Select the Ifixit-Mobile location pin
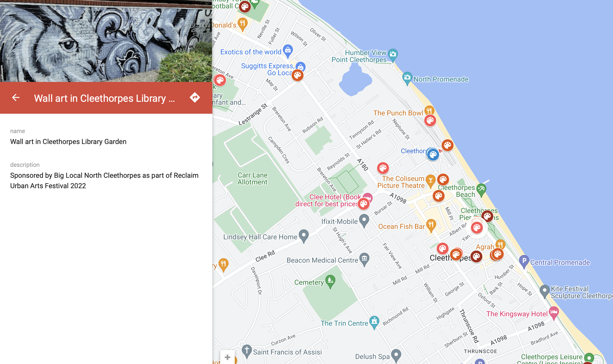613x364 pixels. tap(364, 220)
